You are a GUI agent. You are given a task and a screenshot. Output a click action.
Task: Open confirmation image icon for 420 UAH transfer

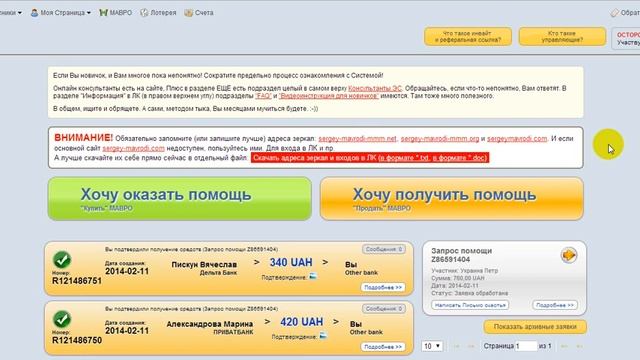[x=323, y=336]
